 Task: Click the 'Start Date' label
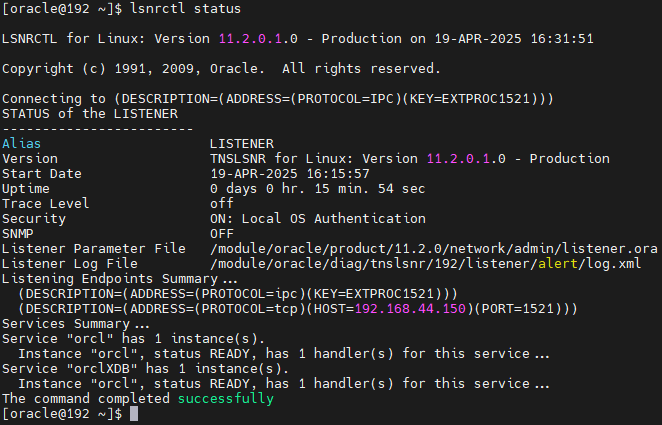click(42, 173)
